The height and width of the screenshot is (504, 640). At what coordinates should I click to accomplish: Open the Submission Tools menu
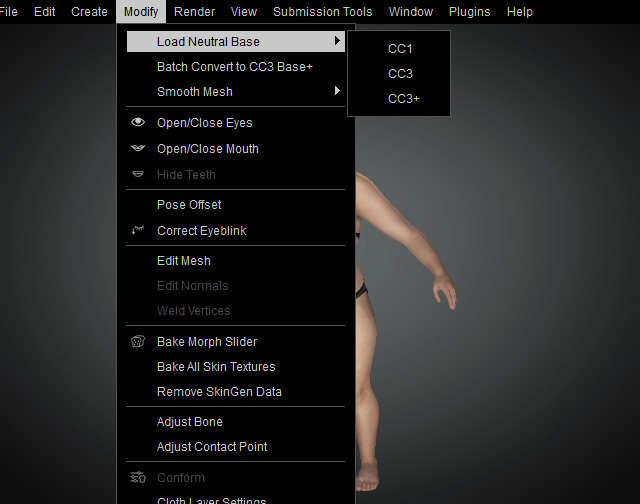click(x=323, y=12)
